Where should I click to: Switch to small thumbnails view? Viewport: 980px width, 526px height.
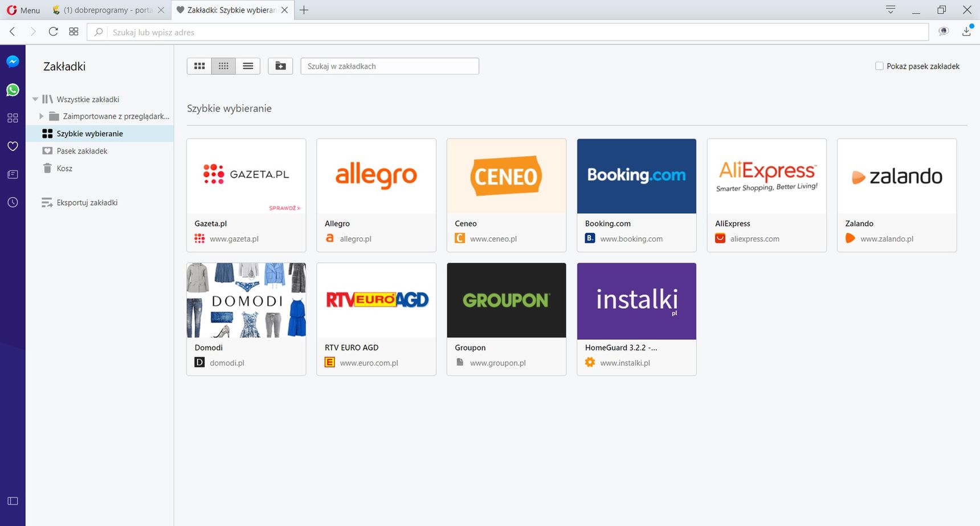coord(223,66)
